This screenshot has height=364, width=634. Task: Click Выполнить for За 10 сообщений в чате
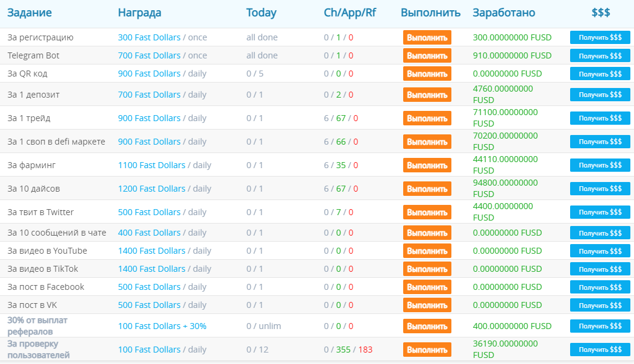point(427,233)
